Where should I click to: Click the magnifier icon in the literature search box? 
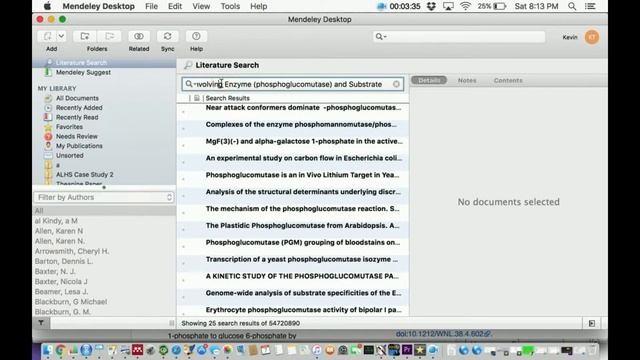tap(189, 84)
